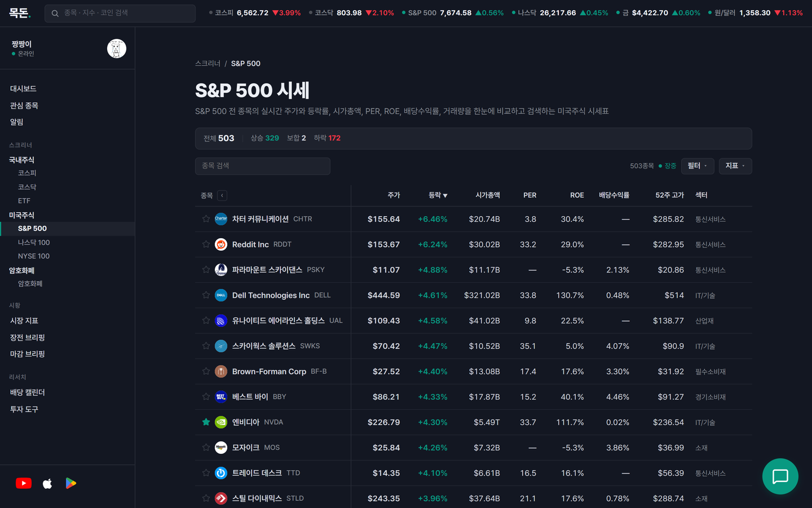Open the 필터 dropdown
Screen dimensions: 812x508
[x=698, y=166]
